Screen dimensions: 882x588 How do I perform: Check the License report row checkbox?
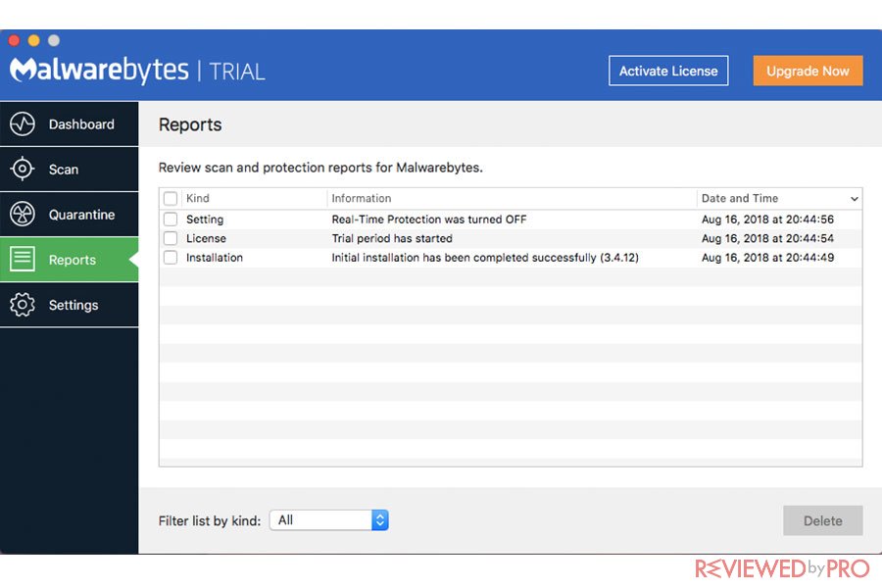pyautogui.click(x=171, y=238)
